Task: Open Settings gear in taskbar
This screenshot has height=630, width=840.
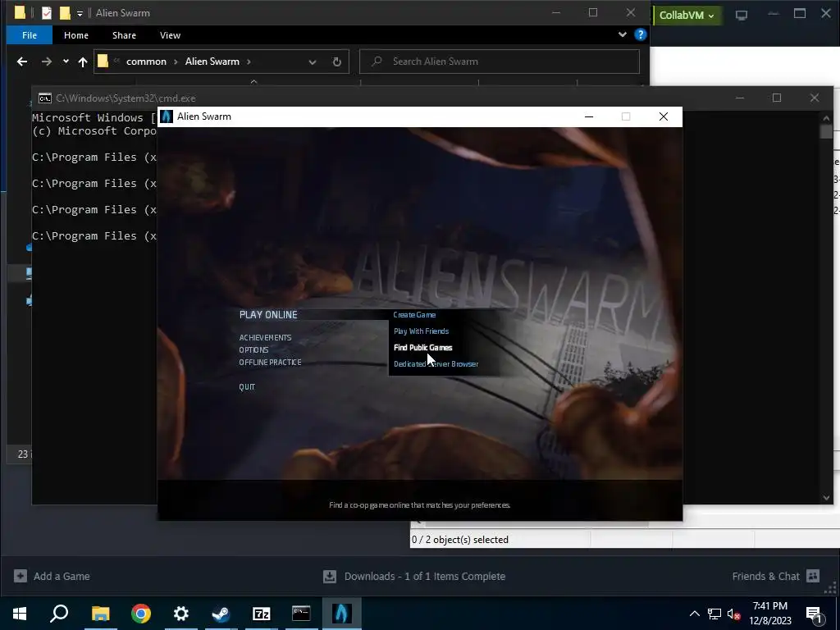Action: (181, 614)
